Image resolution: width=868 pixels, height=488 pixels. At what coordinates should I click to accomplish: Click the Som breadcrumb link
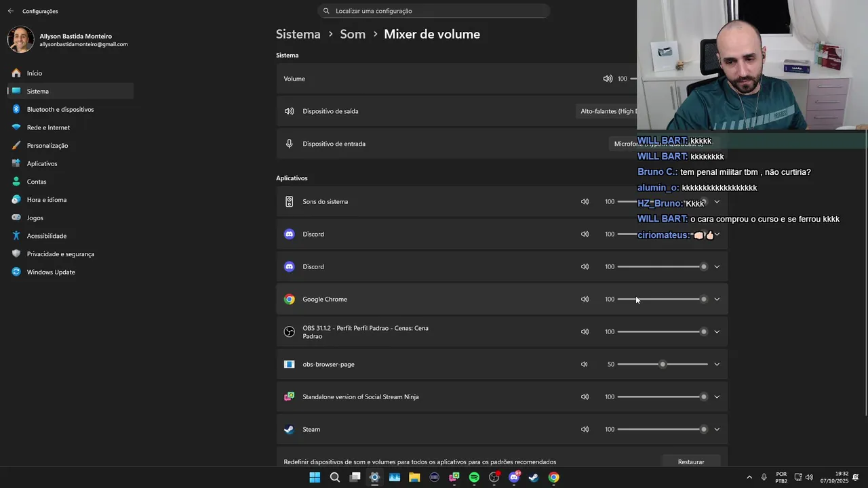tap(353, 34)
